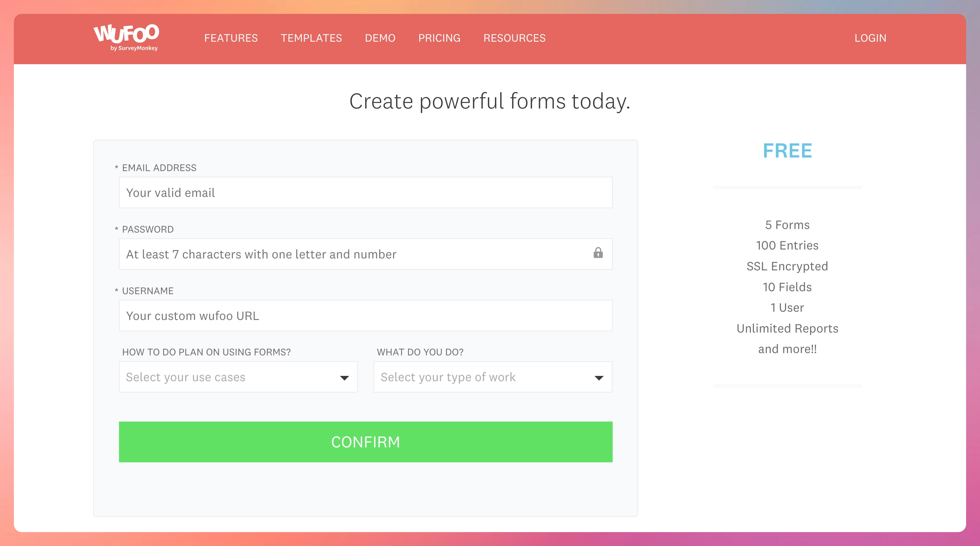The height and width of the screenshot is (546, 980).
Task: Click the DEMO navigation menu item
Action: (x=381, y=38)
